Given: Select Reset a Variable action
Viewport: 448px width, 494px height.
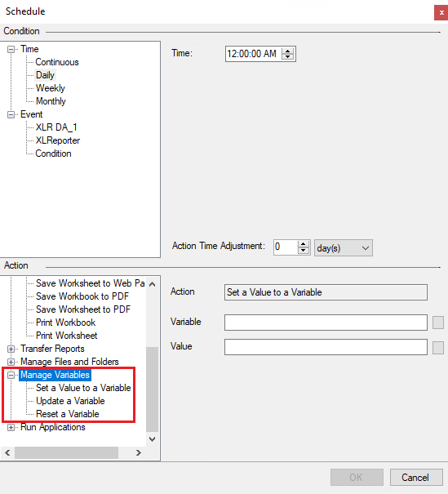Looking at the screenshot, I should coord(68,414).
